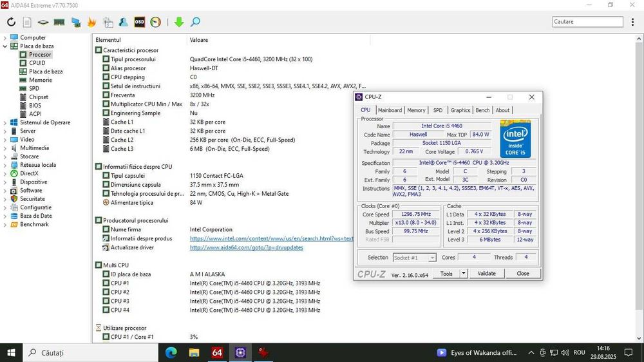Expand the Stocare tree node
This screenshot has width=644, height=362.
[x=5, y=157]
